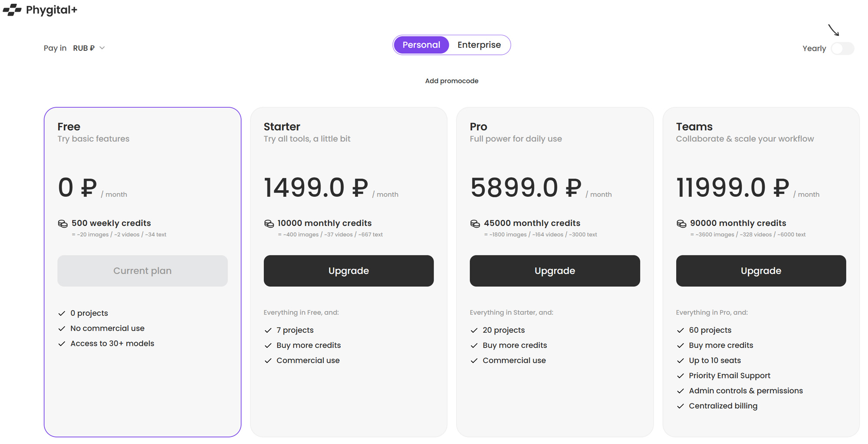Click the Starter plan credits coin icon
This screenshot has height=444, width=868.
tap(269, 223)
